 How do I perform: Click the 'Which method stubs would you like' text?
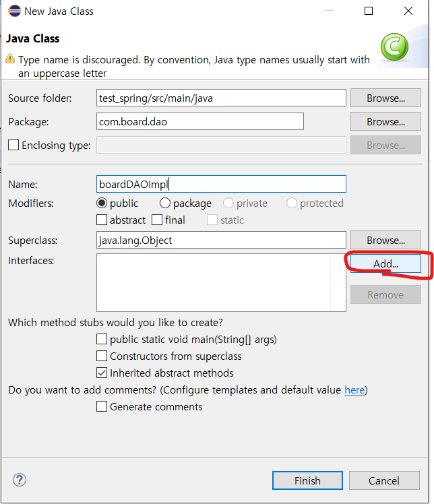coord(115,322)
